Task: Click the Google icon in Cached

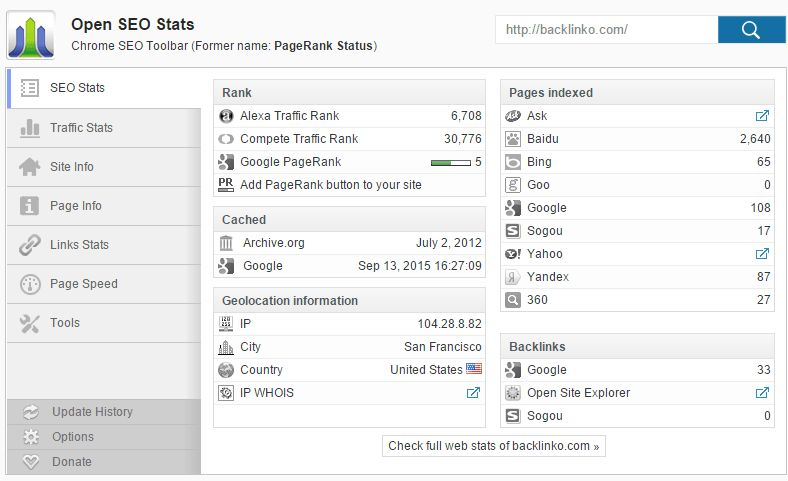Action: point(226,266)
